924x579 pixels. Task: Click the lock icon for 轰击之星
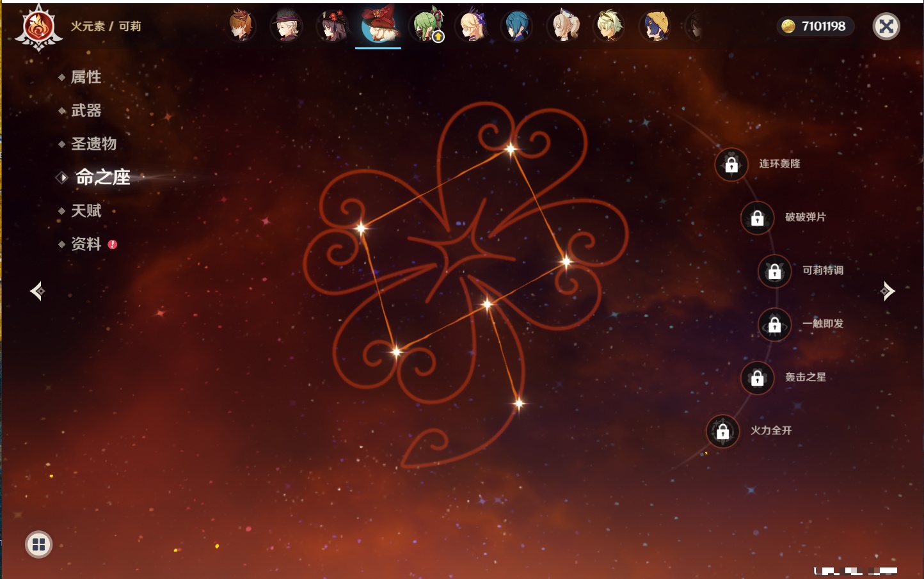(757, 378)
